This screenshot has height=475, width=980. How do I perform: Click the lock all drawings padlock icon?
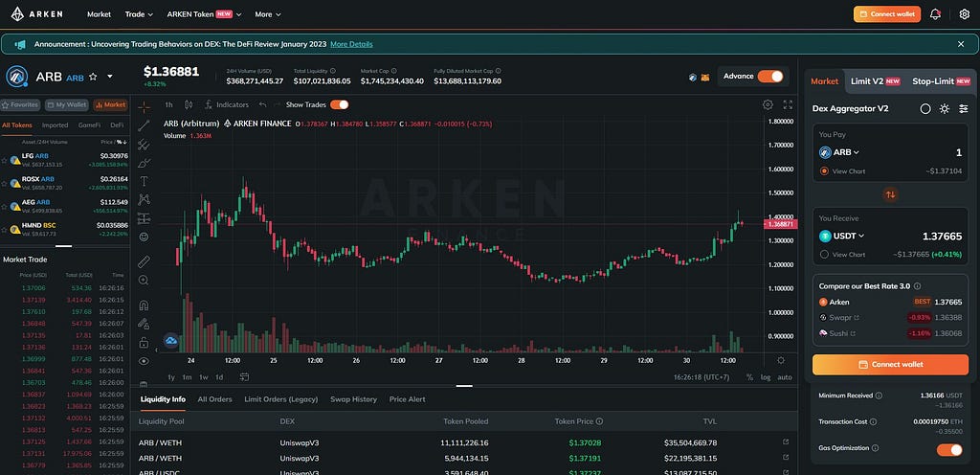[144, 343]
